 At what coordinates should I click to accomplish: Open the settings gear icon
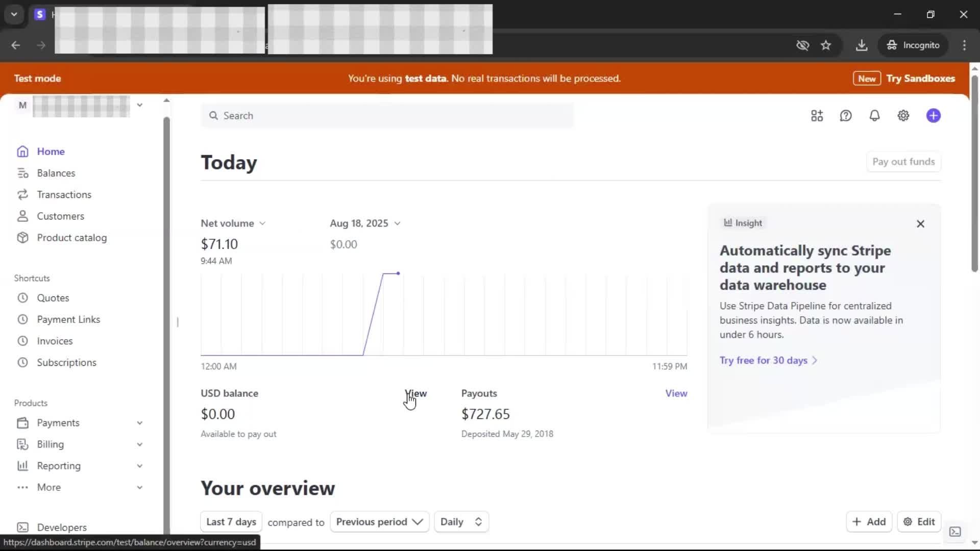point(903,116)
